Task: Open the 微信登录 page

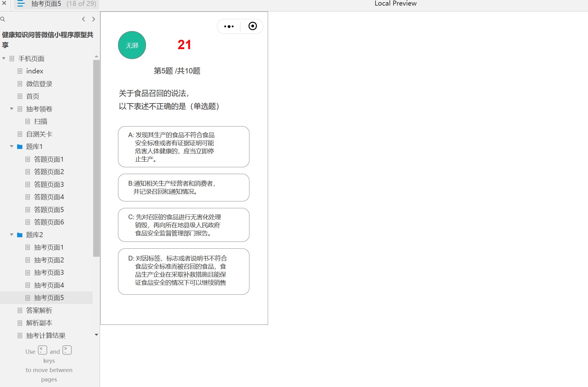Action: click(x=39, y=84)
